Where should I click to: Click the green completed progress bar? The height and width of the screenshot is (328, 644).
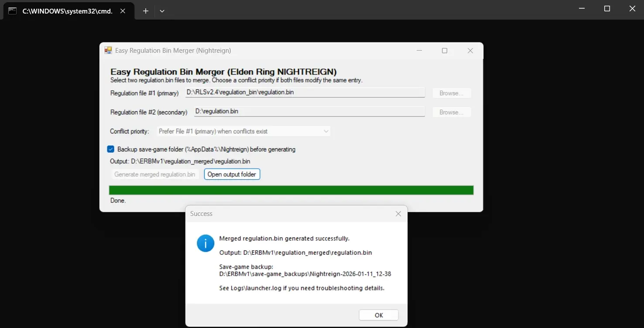point(291,190)
